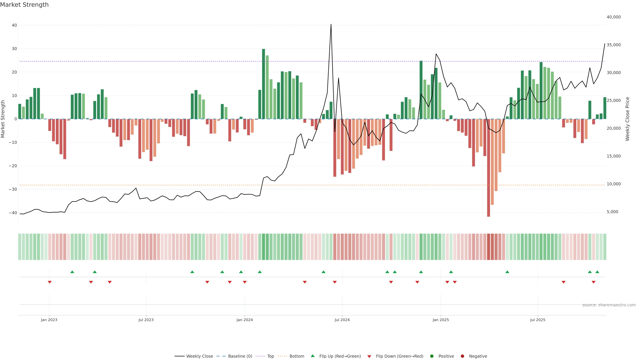Click the darkest red heatmap strip cell
644x362 pixels.
(x=489, y=247)
